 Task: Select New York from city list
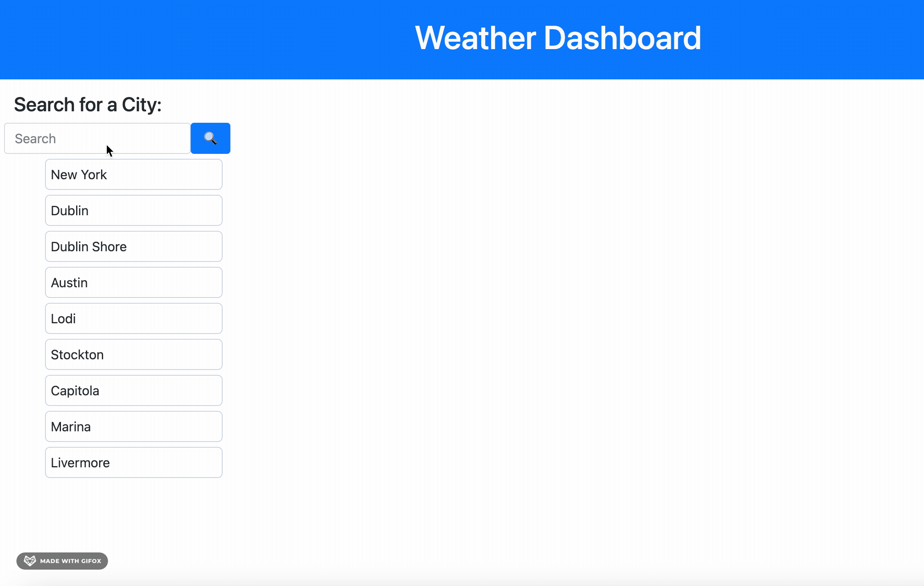tap(133, 174)
